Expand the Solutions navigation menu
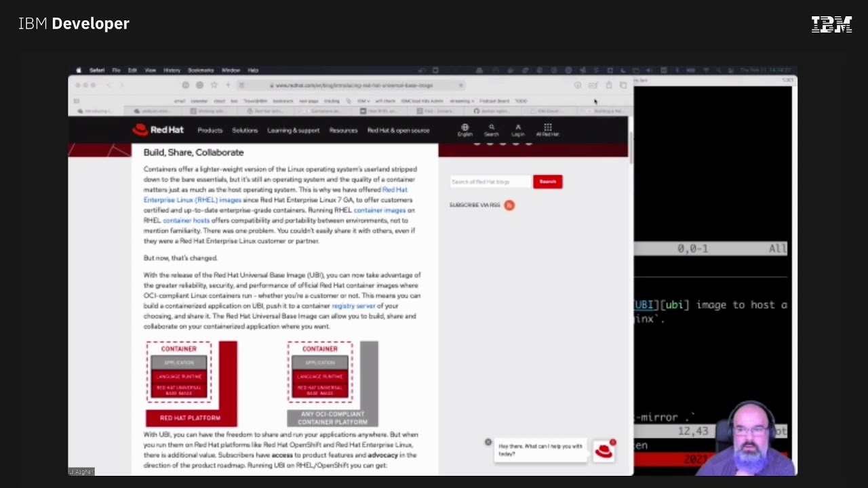868x488 pixels. (245, 130)
